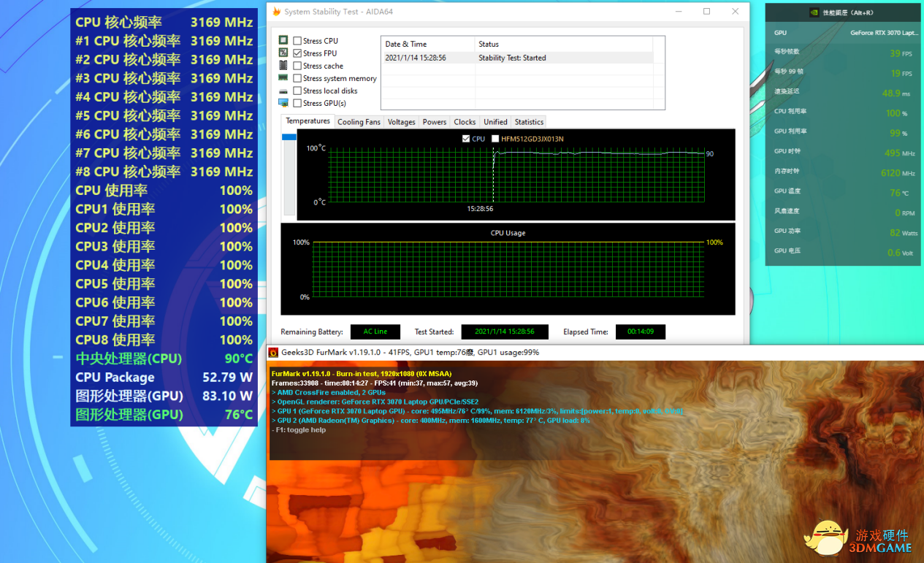Screen dimensions: 924x563
Task: Click the Stress FPU icon
Action: [x=283, y=53]
